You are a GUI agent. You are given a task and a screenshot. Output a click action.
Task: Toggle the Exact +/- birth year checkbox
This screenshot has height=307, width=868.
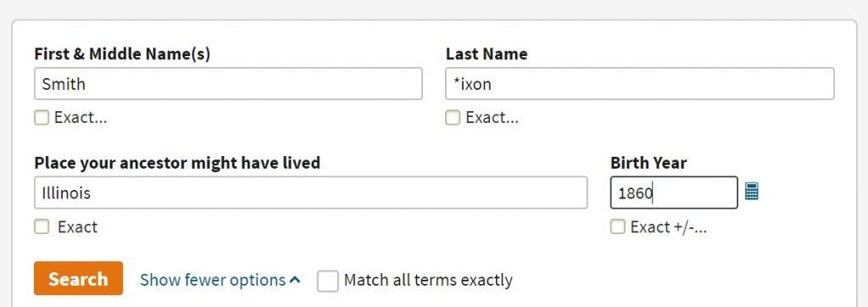tap(618, 226)
